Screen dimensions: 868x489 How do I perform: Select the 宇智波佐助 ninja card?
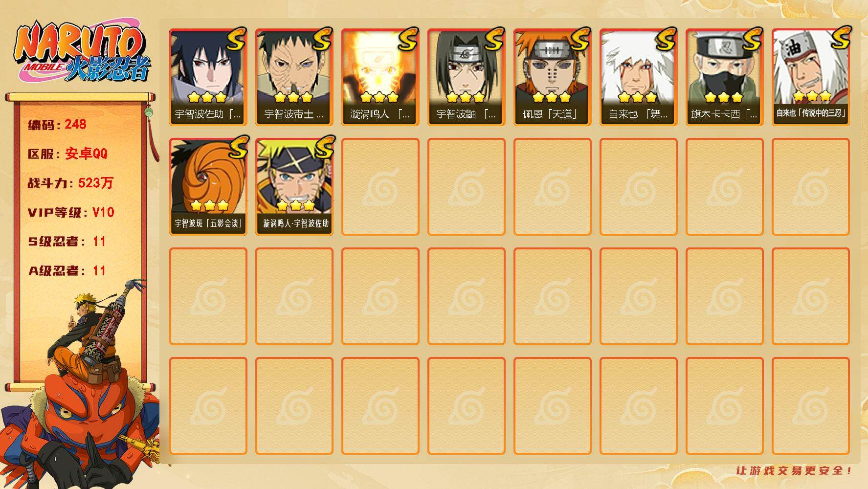pyautogui.click(x=208, y=77)
